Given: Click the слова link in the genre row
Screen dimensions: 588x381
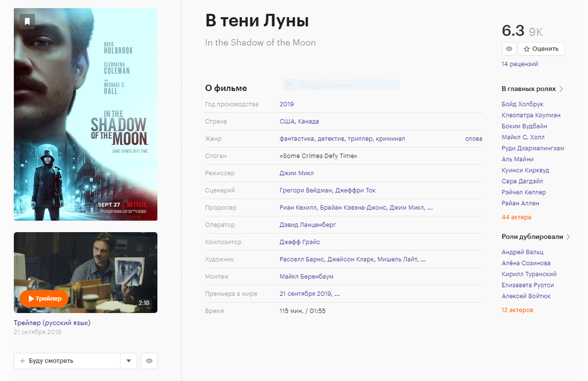Looking at the screenshot, I should 474,139.
